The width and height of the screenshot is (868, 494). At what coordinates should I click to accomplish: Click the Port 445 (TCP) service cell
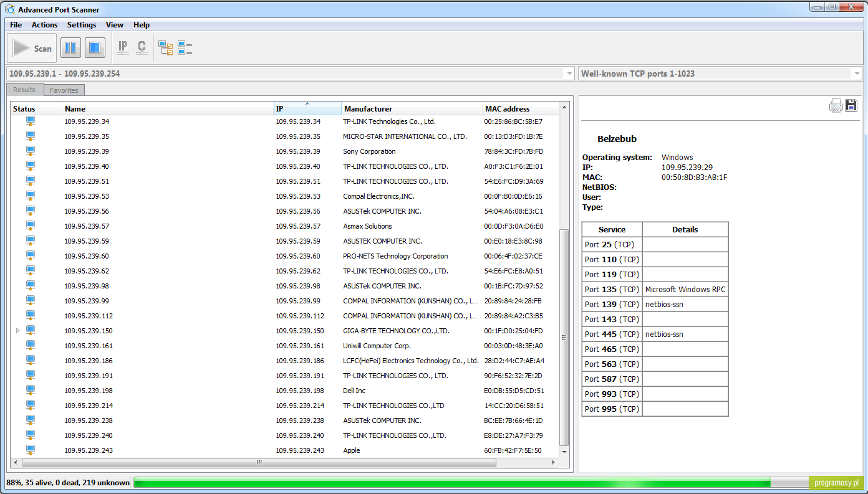coord(612,334)
